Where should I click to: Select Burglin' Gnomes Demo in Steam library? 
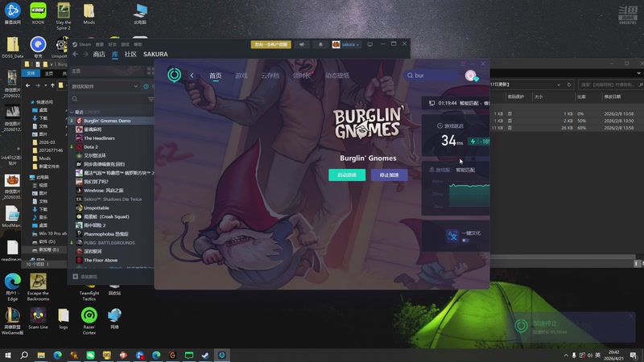tap(111, 121)
